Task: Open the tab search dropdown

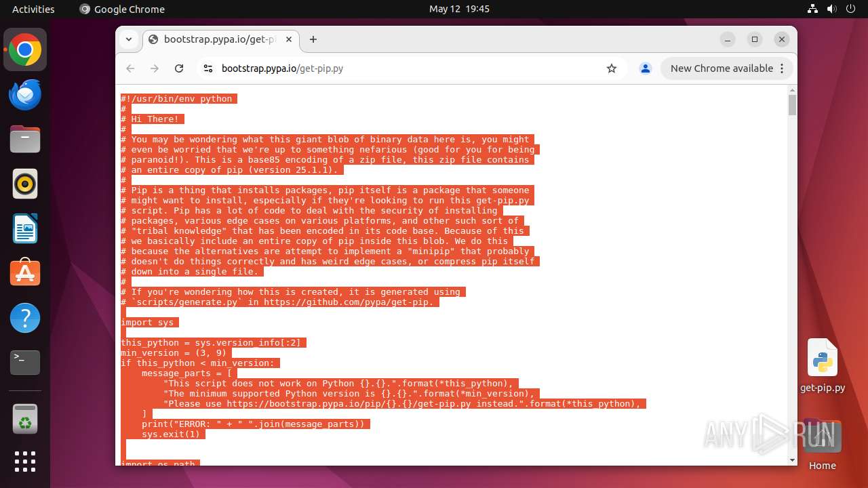Action: pos(129,39)
